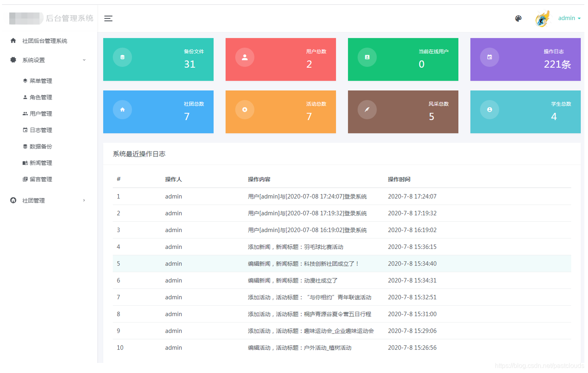Click the 操作时间 column header

(399, 179)
